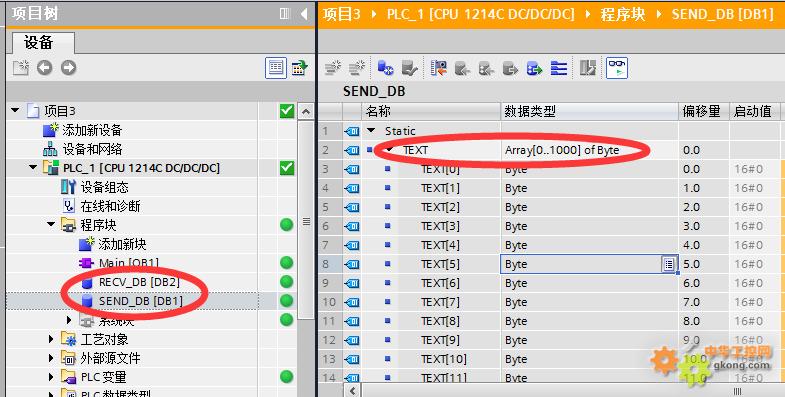Viewport: 785px width, 397px height.
Task: Select the TEXT[1] name cell
Action: (440, 188)
